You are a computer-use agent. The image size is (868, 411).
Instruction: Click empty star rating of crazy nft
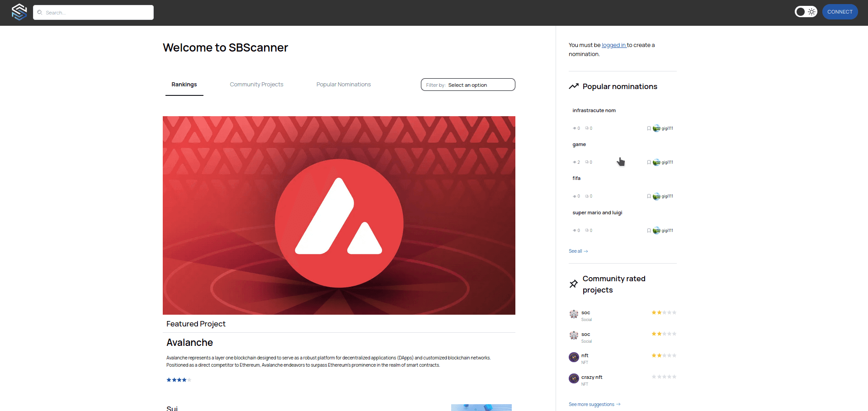[664, 377]
